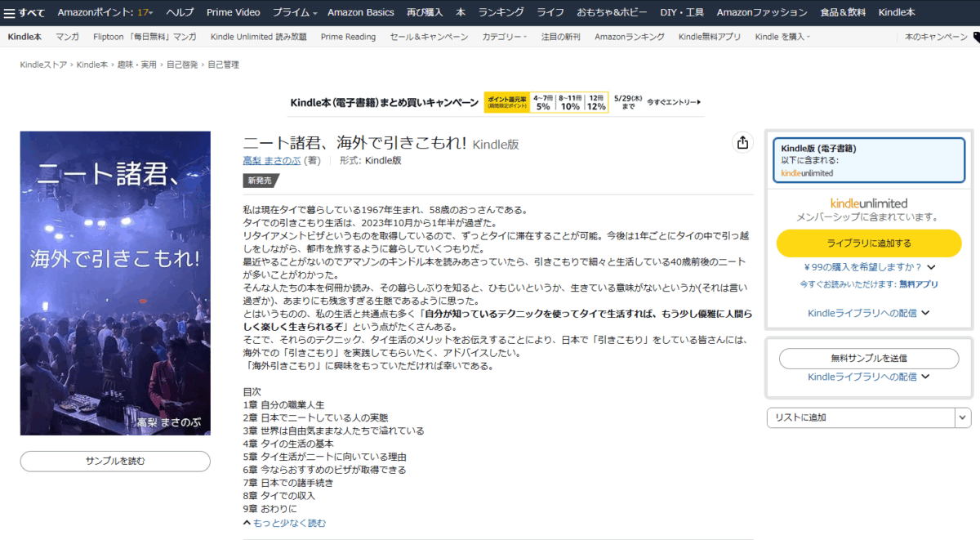
Task: Click the share icon beside the book title
Action: [742, 143]
